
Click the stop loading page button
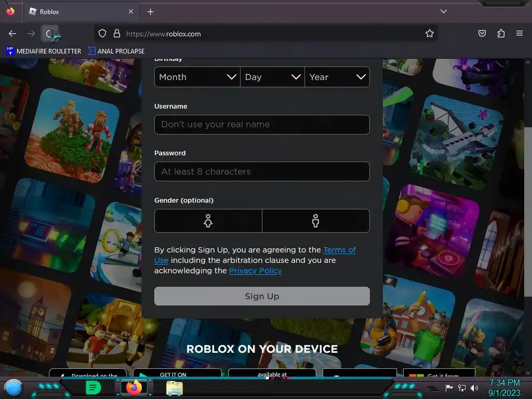(x=50, y=34)
